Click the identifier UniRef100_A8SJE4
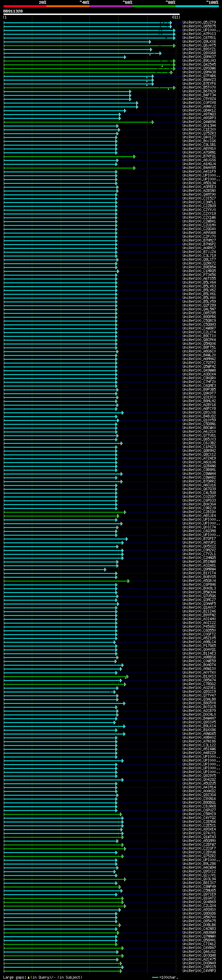 [199, 516]
